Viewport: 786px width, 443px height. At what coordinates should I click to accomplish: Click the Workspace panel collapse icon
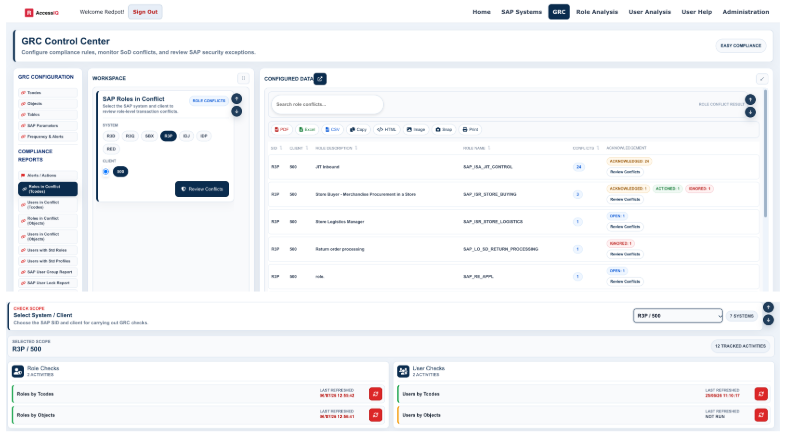click(243, 78)
